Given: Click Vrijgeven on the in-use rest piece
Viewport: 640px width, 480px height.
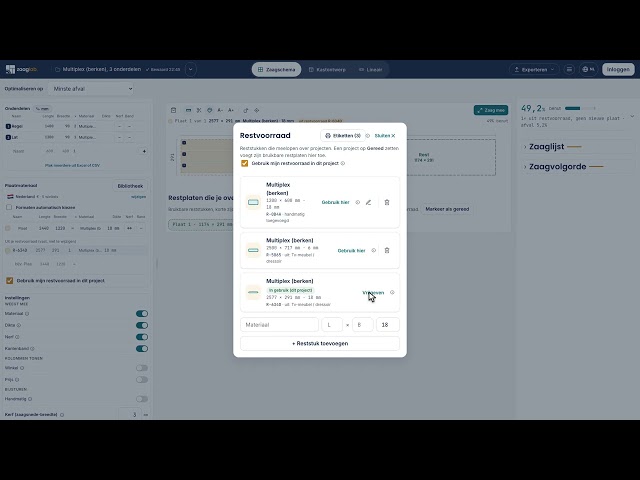Looking at the screenshot, I should (373, 292).
